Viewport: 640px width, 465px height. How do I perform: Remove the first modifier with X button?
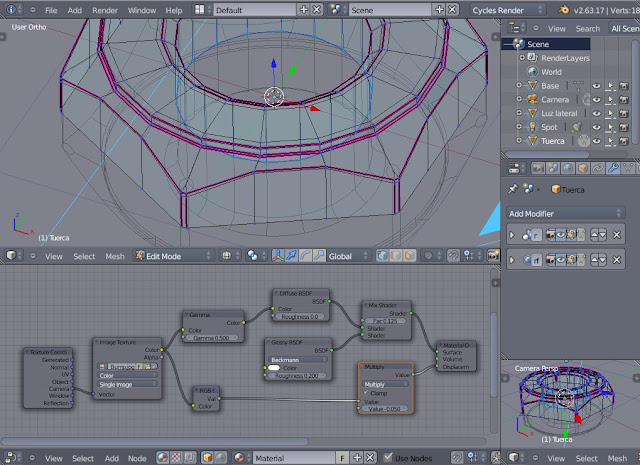pyautogui.click(x=617, y=235)
